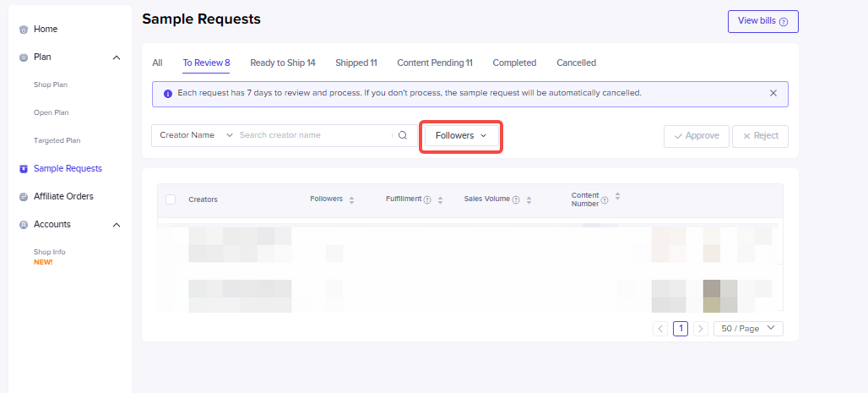Screen dimensions: 868x393
Task: Click the Sales Volume help icon
Action: point(516,200)
